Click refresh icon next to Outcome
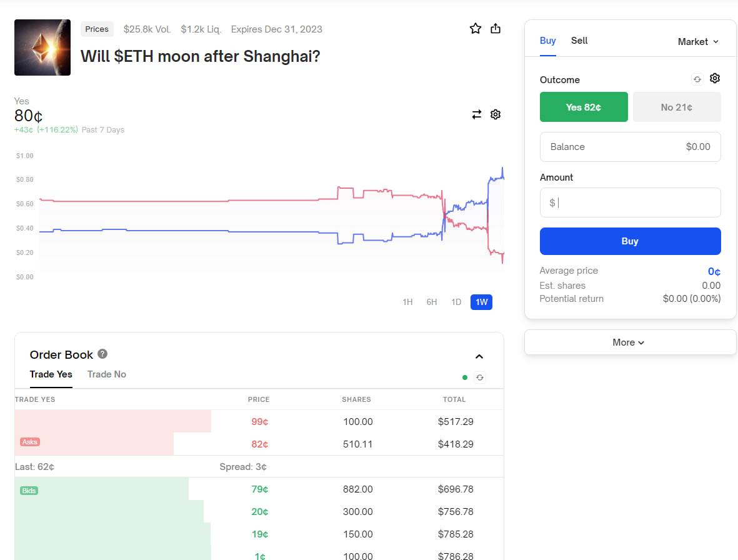The width and height of the screenshot is (738, 560). (x=697, y=79)
